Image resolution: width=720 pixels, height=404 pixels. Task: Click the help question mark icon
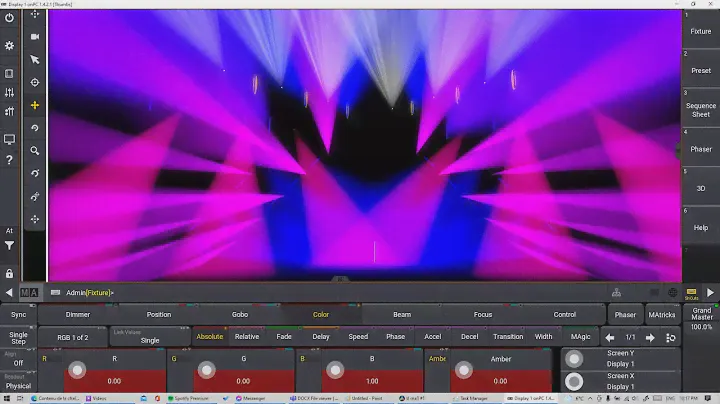pos(10,160)
